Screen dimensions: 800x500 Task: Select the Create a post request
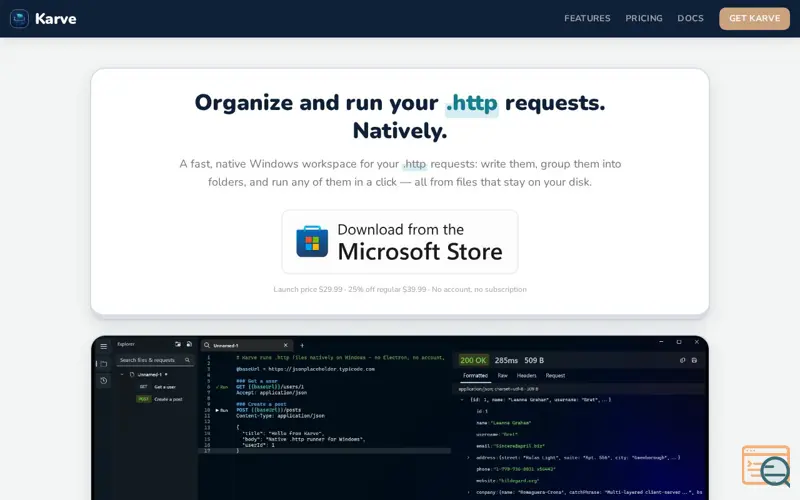click(x=168, y=399)
